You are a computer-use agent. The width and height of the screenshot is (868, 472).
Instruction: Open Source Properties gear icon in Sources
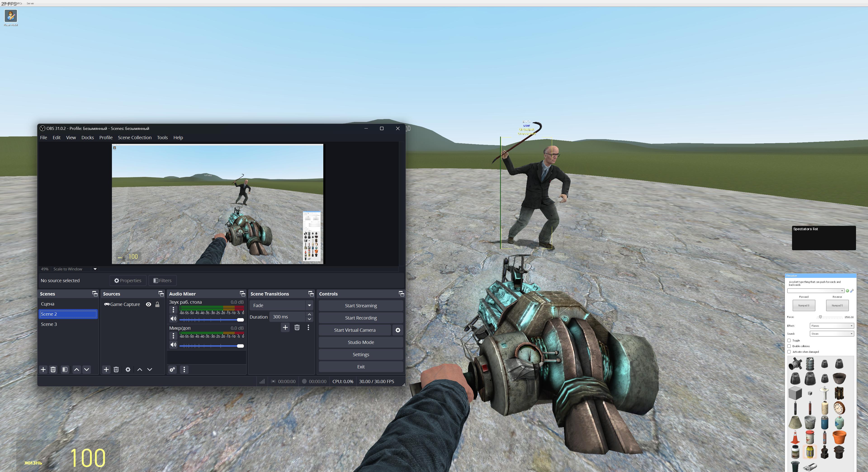128,369
